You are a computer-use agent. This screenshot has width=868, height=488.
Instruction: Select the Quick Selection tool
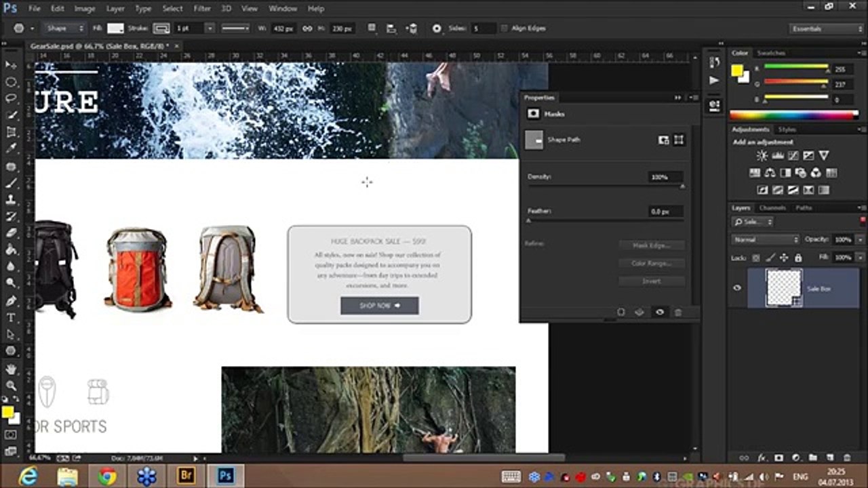pyautogui.click(x=11, y=116)
